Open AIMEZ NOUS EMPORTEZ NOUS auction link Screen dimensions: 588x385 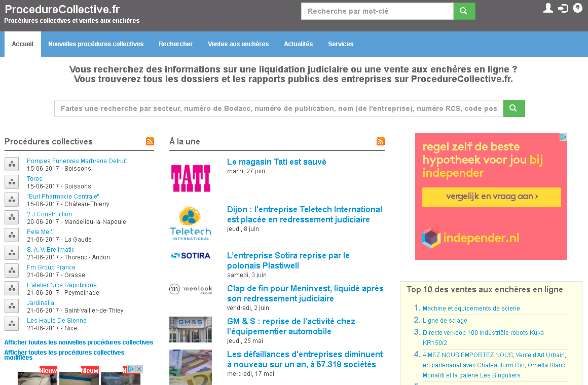[494, 365]
